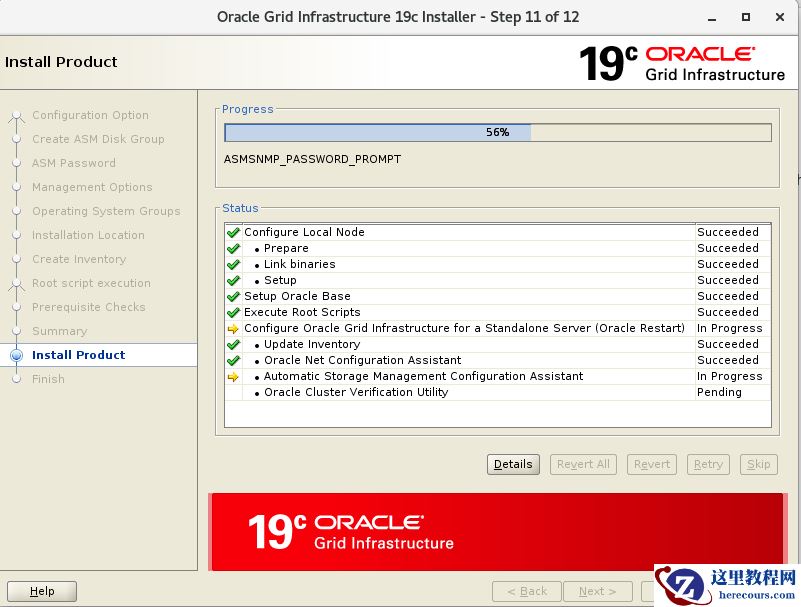801x607 pixels.
Task: Minimize the Oracle Grid Infrastructure installer window
Action: [712, 17]
